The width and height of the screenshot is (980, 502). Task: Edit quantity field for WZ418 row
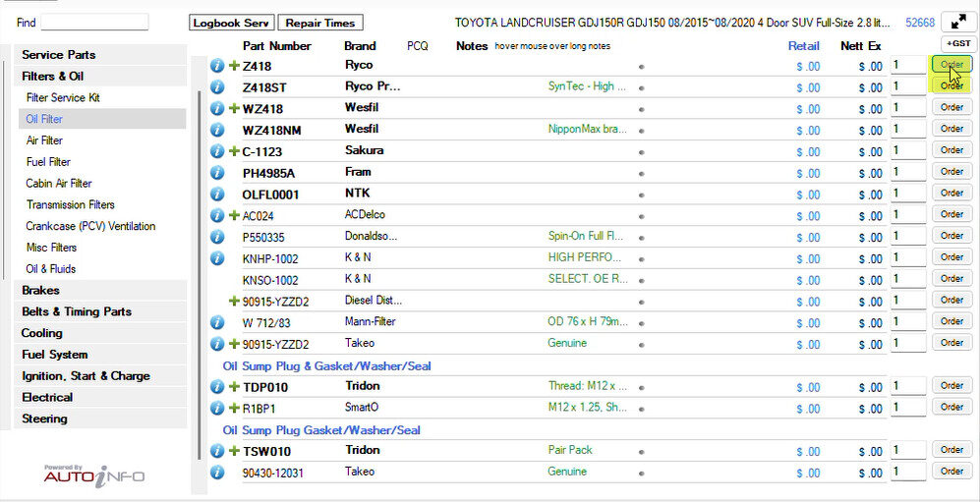(x=908, y=107)
